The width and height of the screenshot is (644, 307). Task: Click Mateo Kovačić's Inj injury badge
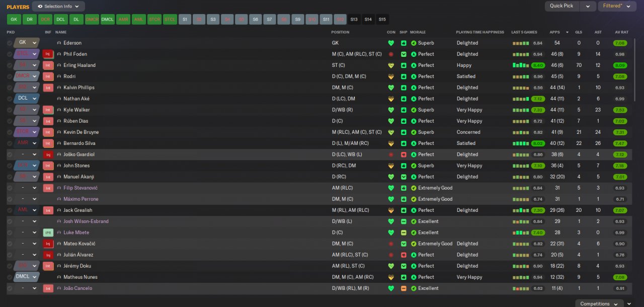(48, 244)
